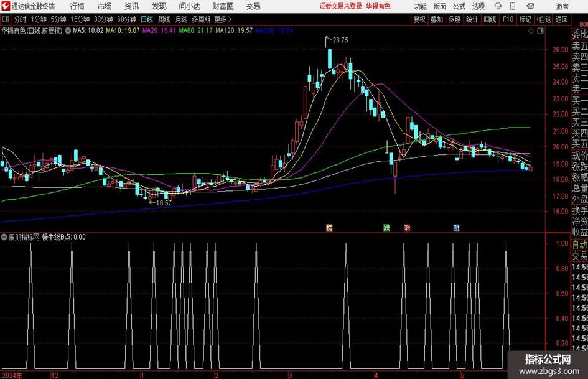
Task: Click the 返回 back button
Action: (x=561, y=19)
